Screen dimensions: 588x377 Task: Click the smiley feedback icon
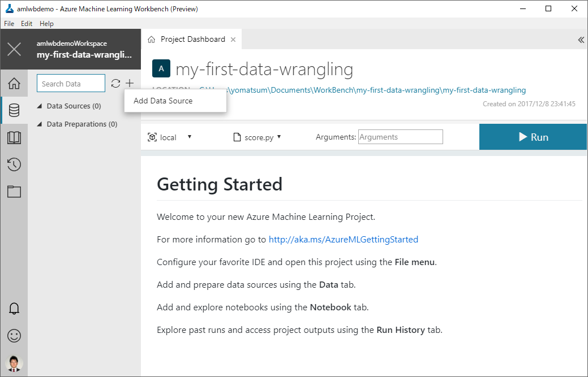[14, 335]
